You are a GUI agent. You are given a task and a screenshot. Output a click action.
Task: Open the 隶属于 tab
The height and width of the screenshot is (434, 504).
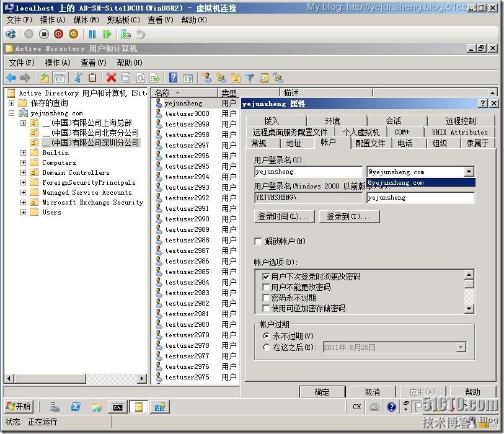(477, 143)
